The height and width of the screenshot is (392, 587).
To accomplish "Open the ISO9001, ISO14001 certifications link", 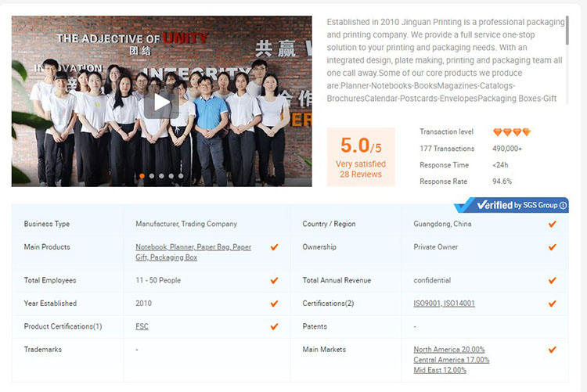I will coord(444,304).
